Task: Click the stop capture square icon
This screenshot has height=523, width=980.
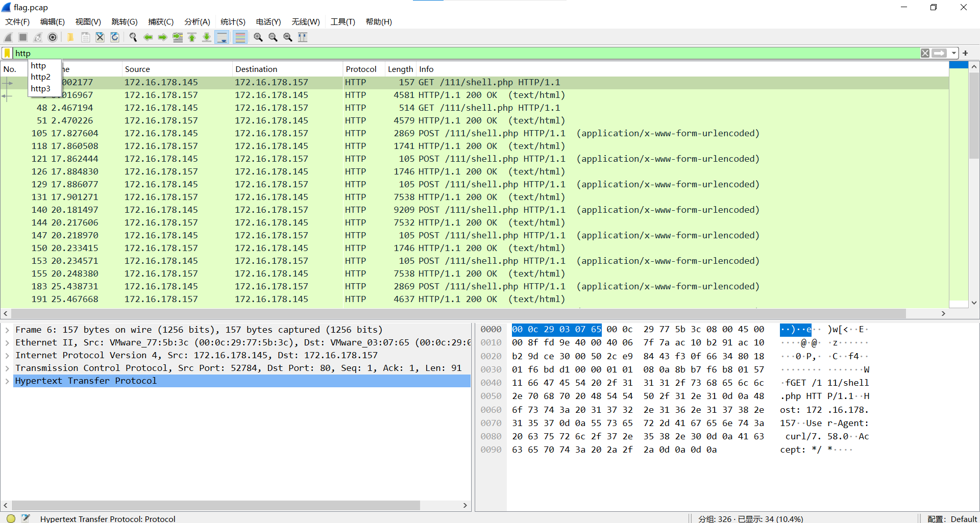Action: pyautogui.click(x=23, y=37)
